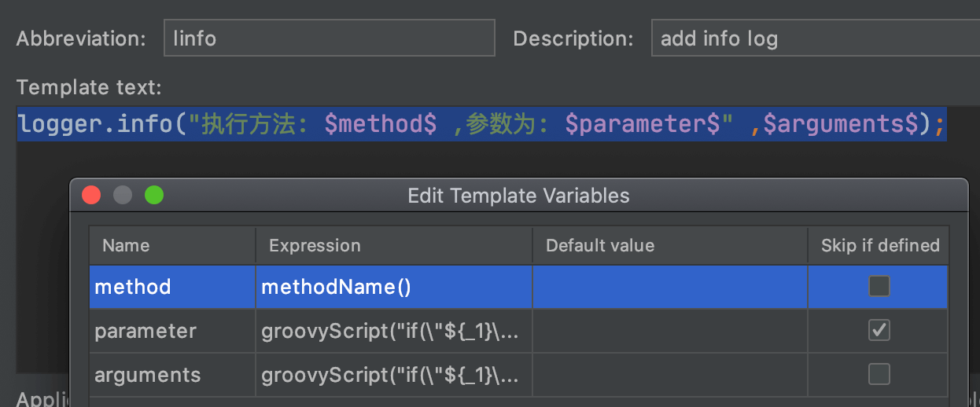Close the Edit Template Variables dialog

[x=91, y=195]
